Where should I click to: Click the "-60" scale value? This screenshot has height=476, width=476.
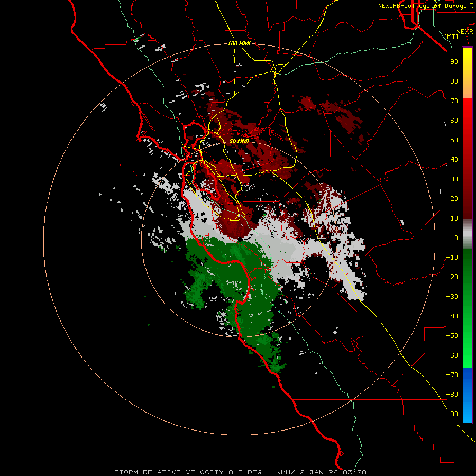tap(452, 355)
